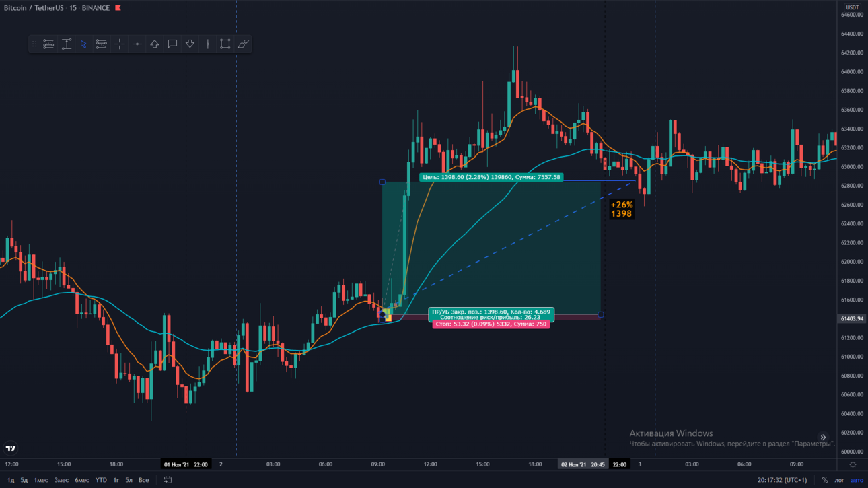Set range to 6мес

pos(82,480)
